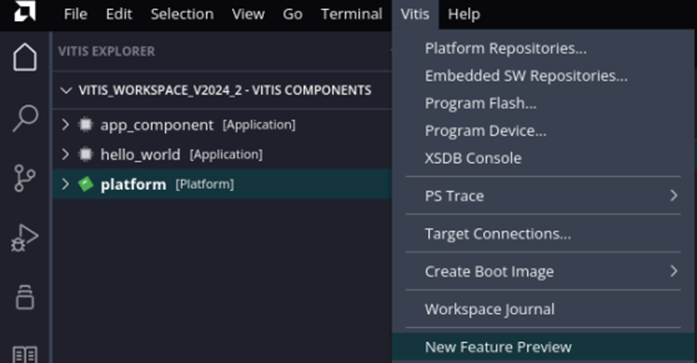Select Program Device... from Vitis menu

tap(543, 131)
